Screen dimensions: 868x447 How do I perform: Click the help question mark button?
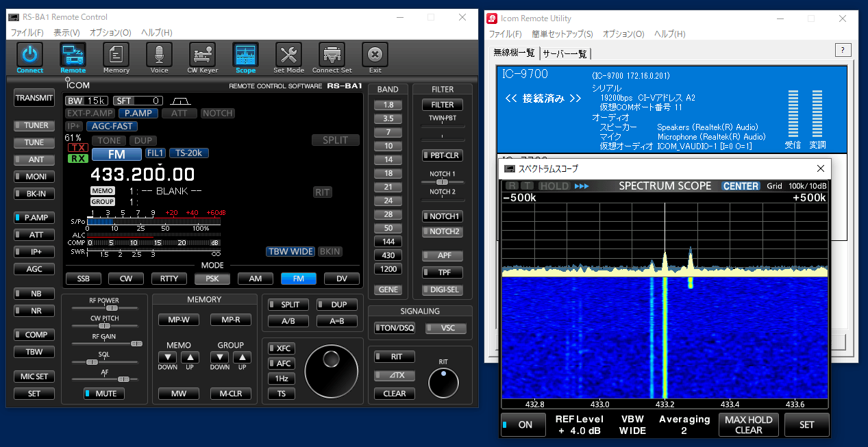tap(843, 50)
